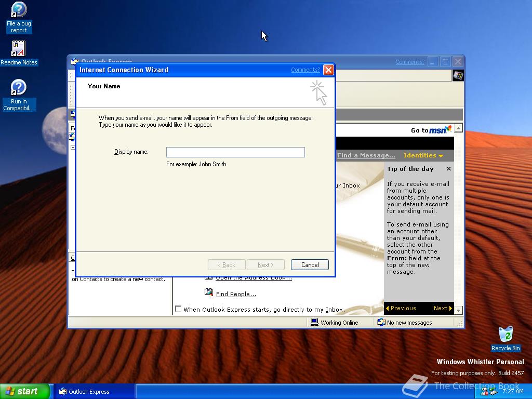Open the Recycle Bin icon
Image resolution: width=532 pixels, height=399 pixels.
click(x=506, y=339)
